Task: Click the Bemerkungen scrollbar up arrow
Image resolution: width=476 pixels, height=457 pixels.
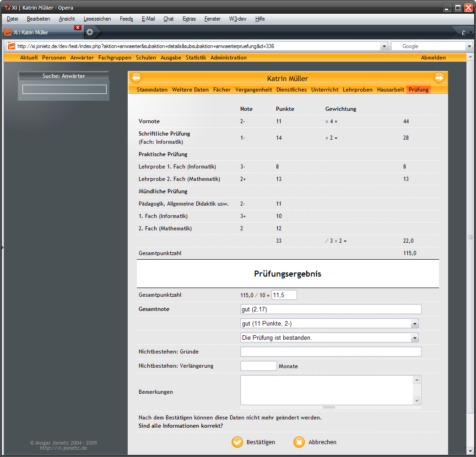Action: click(417, 380)
